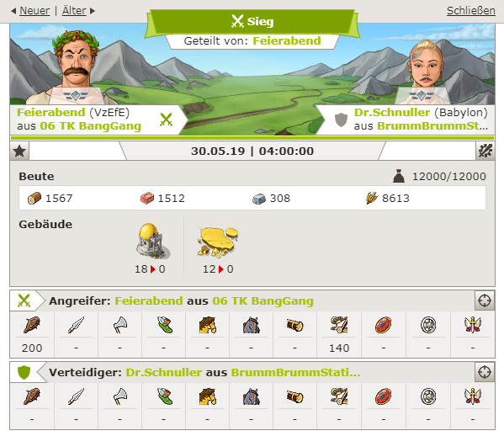The height and width of the screenshot is (436, 504).
Task: Close the report via Schließen
Action: click(x=471, y=11)
